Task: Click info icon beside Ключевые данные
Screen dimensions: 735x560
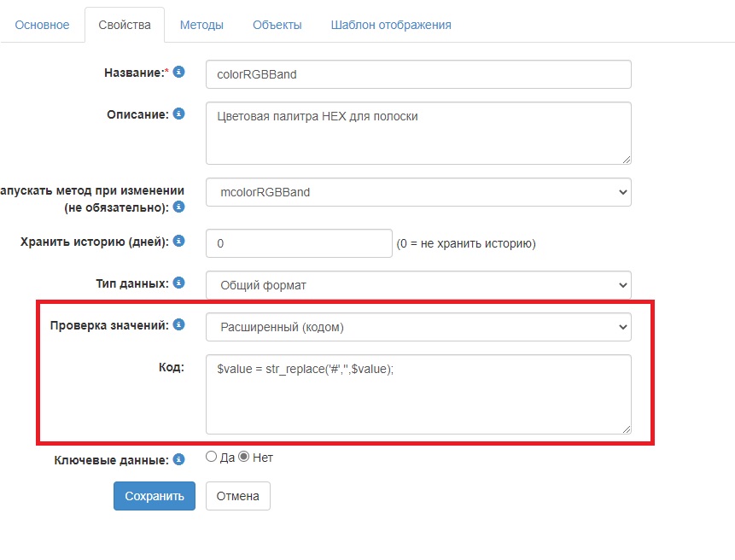Action: (179, 459)
